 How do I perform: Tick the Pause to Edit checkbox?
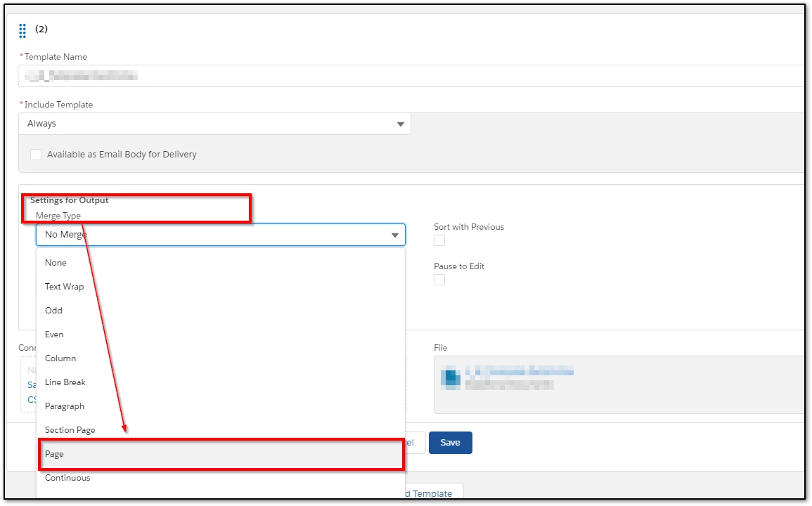[x=439, y=280]
